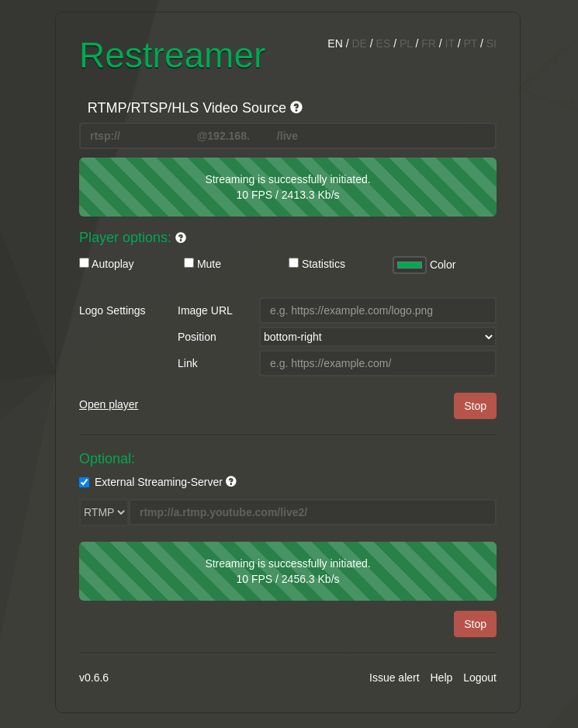Open the External Streaming-Server help icon
The height and width of the screenshot is (728, 578).
point(230,481)
